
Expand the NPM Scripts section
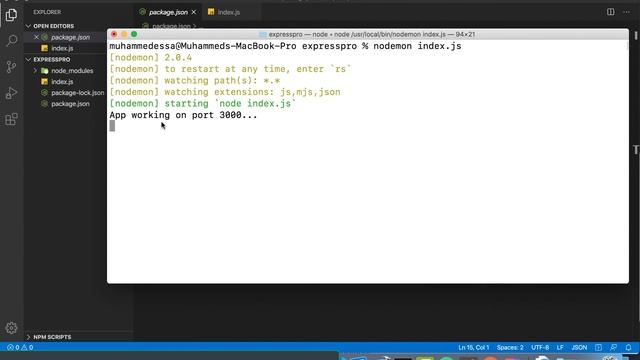(x=52, y=337)
